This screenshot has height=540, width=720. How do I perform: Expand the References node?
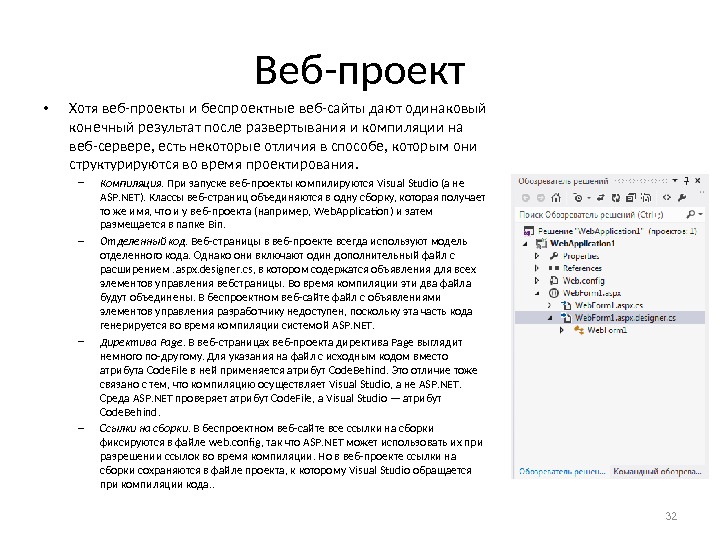[x=537, y=268]
